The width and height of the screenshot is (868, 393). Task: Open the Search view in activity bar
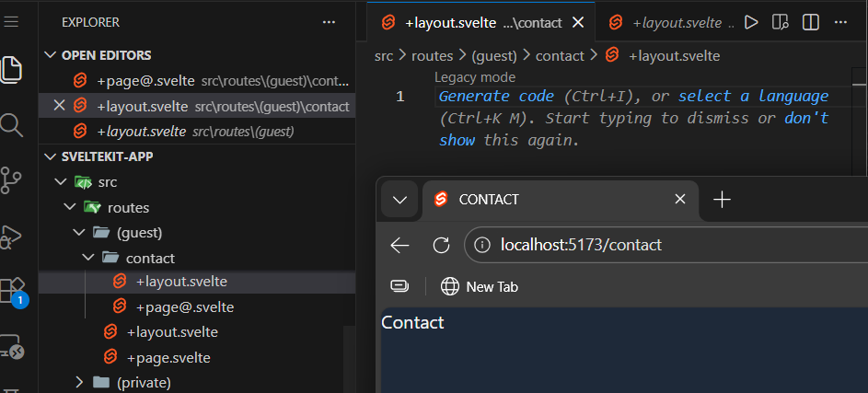[11, 125]
